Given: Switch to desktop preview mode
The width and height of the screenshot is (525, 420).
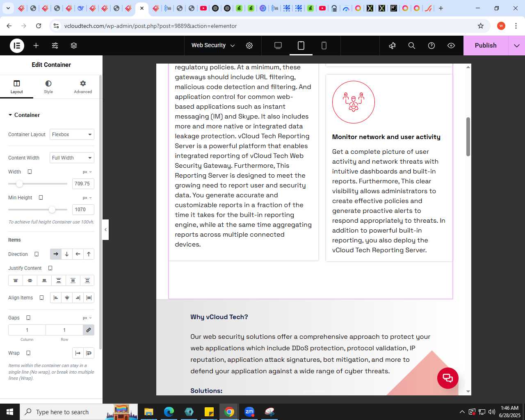Looking at the screenshot, I should pos(278,46).
